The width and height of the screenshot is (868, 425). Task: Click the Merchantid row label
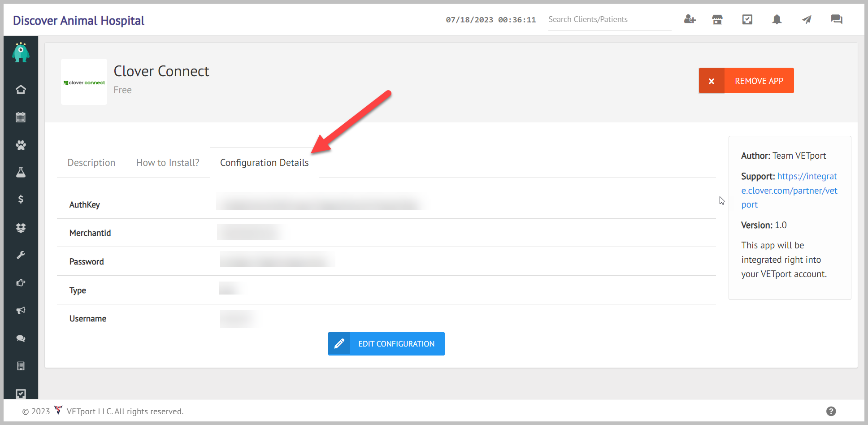[90, 233]
